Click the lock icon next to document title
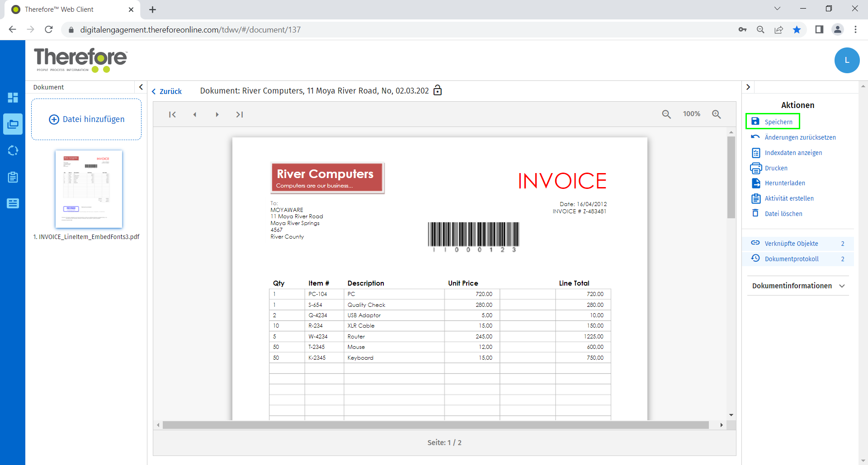This screenshot has width=868, height=465. [x=437, y=90]
